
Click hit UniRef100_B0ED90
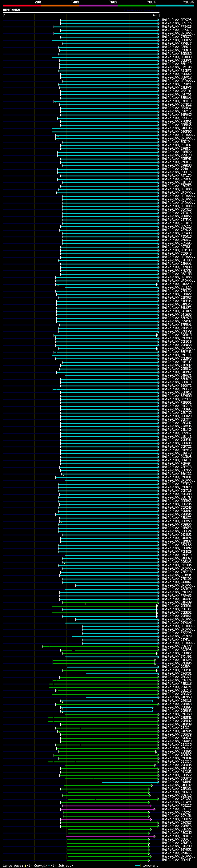[x=177, y=664]
